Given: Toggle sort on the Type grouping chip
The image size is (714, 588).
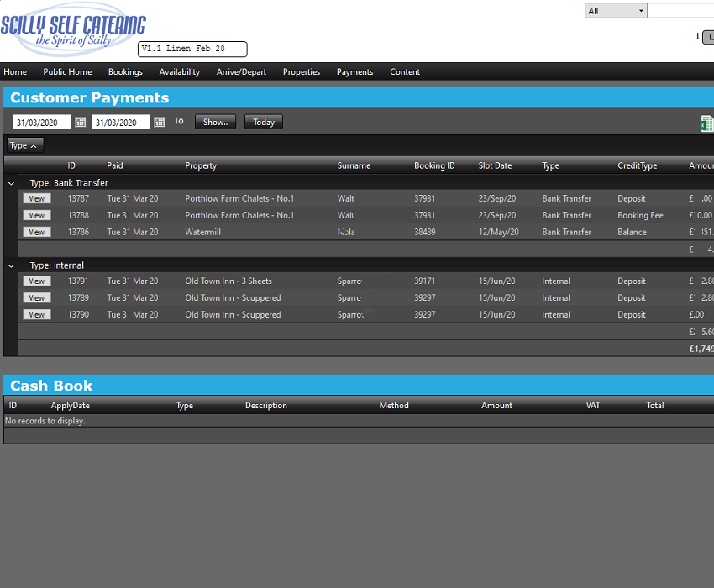Looking at the screenshot, I should pos(24,145).
